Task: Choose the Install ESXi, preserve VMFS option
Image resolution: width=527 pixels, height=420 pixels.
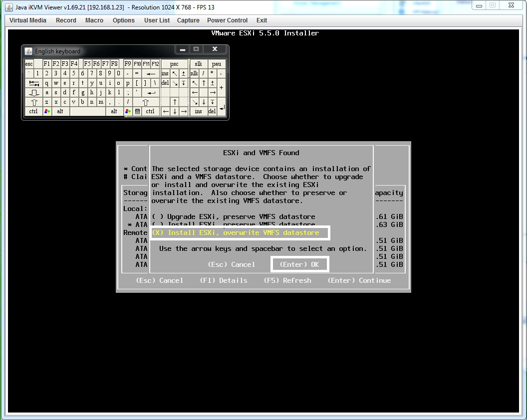Action: (234, 224)
